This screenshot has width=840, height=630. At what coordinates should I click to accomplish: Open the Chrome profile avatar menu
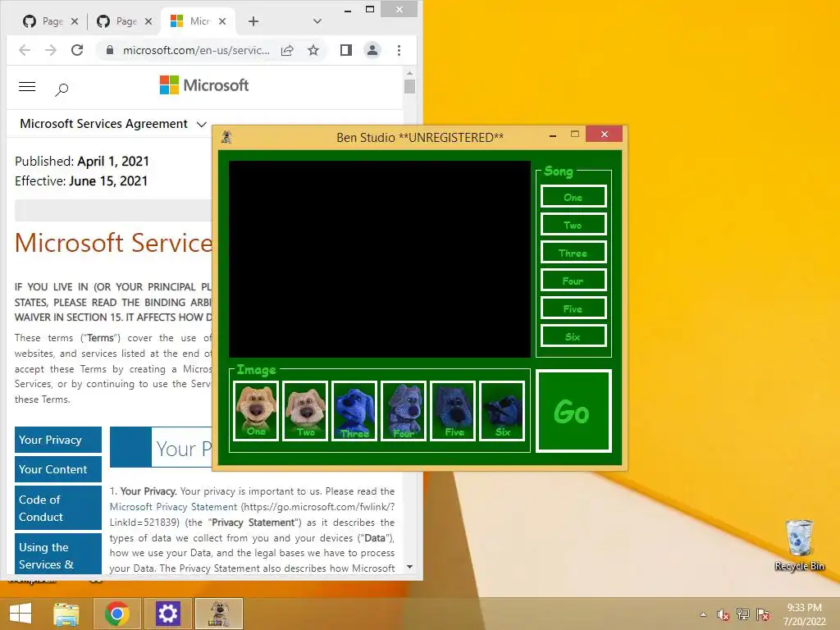pyautogui.click(x=372, y=50)
